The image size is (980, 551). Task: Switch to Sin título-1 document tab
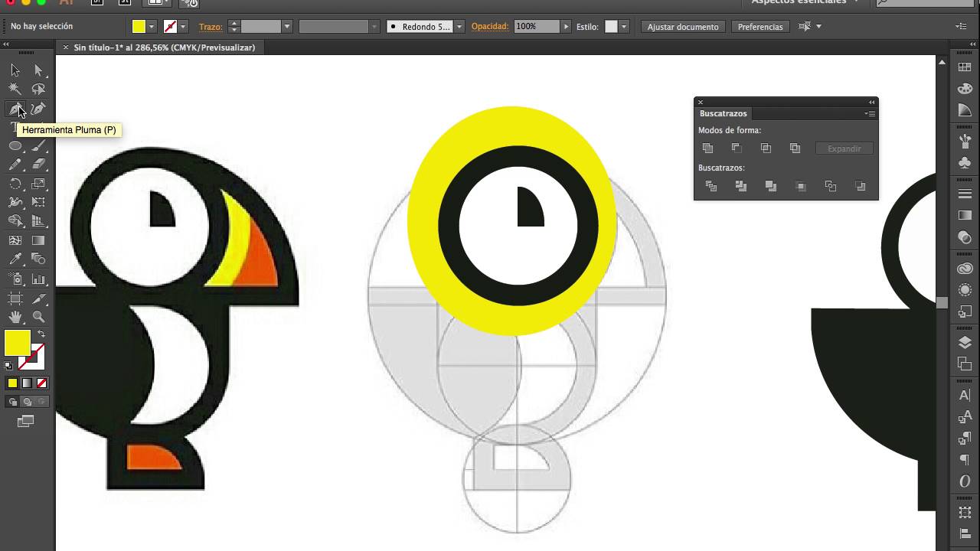point(164,47)
